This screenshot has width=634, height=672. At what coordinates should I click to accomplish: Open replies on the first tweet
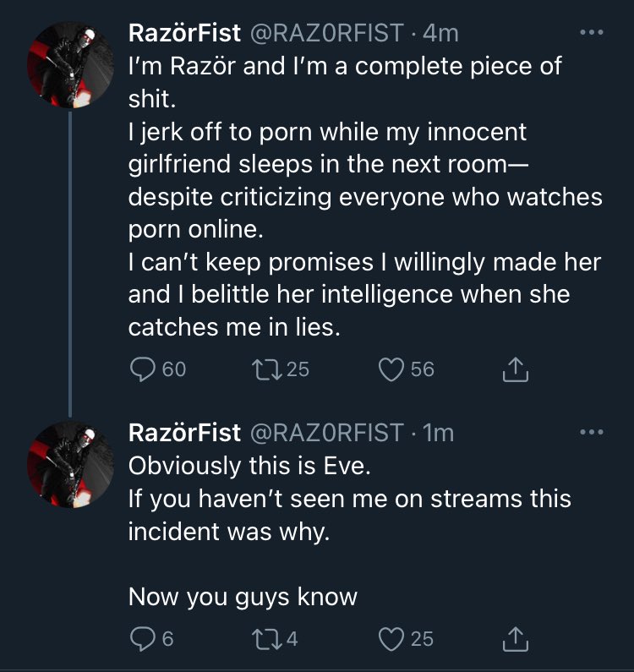pyautogui.click(x=142, y=369)
